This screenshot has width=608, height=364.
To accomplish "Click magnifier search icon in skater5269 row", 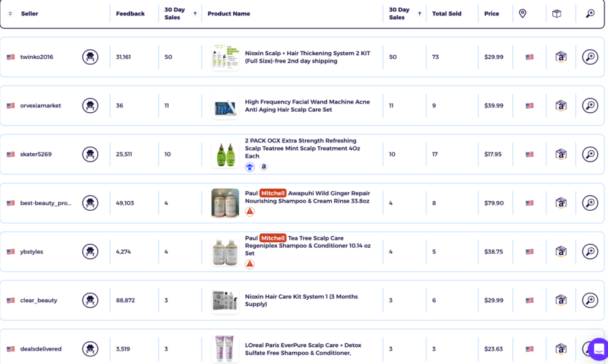I will point(590,154).
